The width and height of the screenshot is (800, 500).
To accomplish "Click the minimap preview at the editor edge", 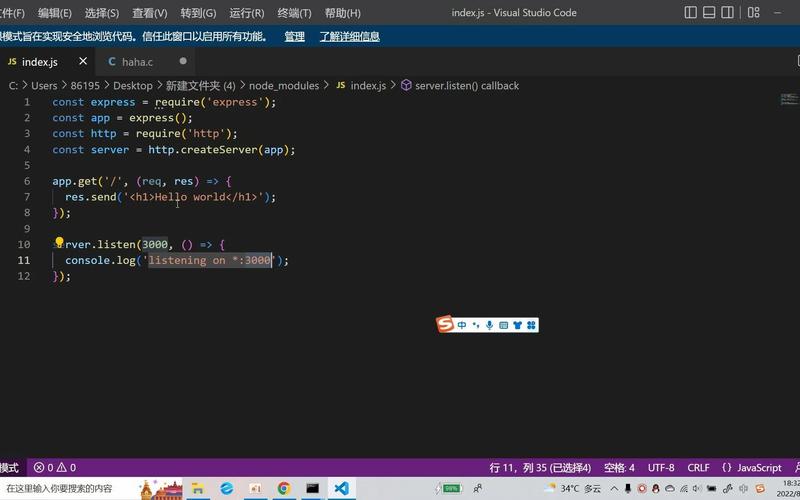I will click(x=789, y=99).
